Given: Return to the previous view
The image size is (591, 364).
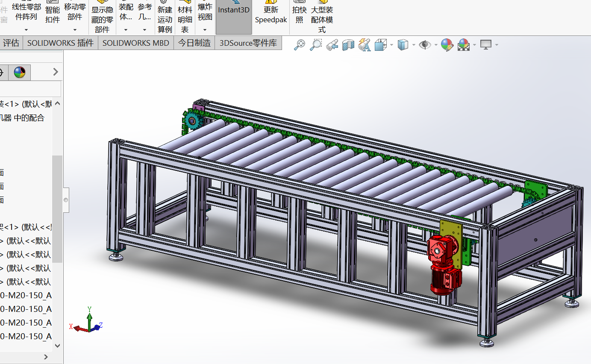Looking at the screenshot, I should pyautogui.click(x=332, y=44).
